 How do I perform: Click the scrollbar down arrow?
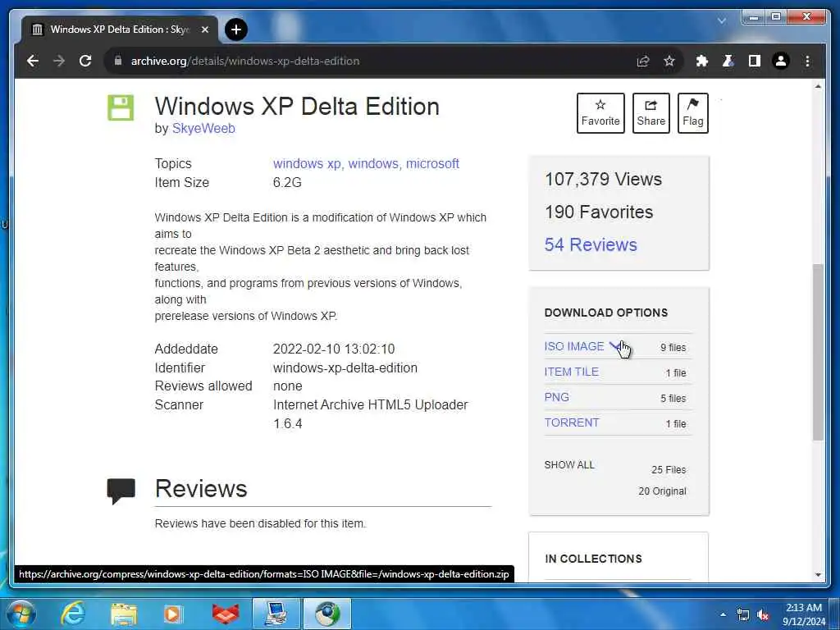click(x=818, y=575)
